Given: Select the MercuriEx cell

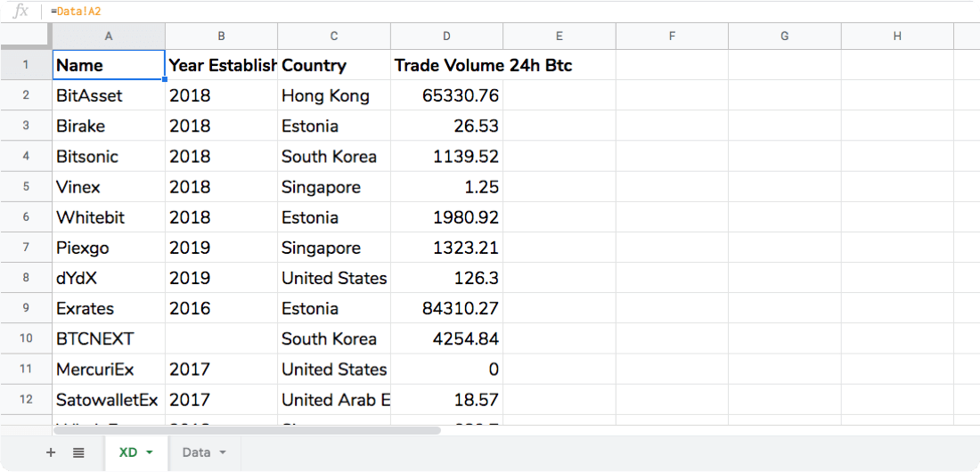Looking at the screenshot, I should (x=109, y=369).
